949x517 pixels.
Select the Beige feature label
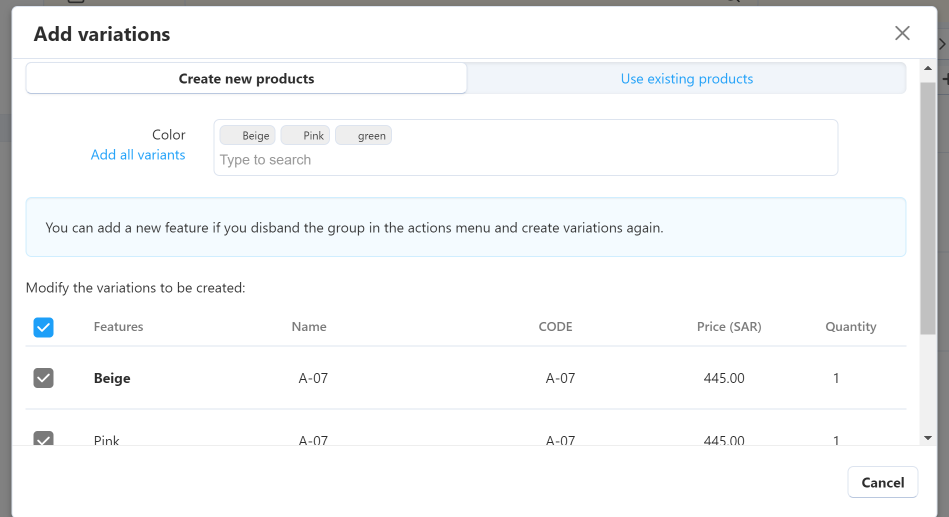point(112,378)
